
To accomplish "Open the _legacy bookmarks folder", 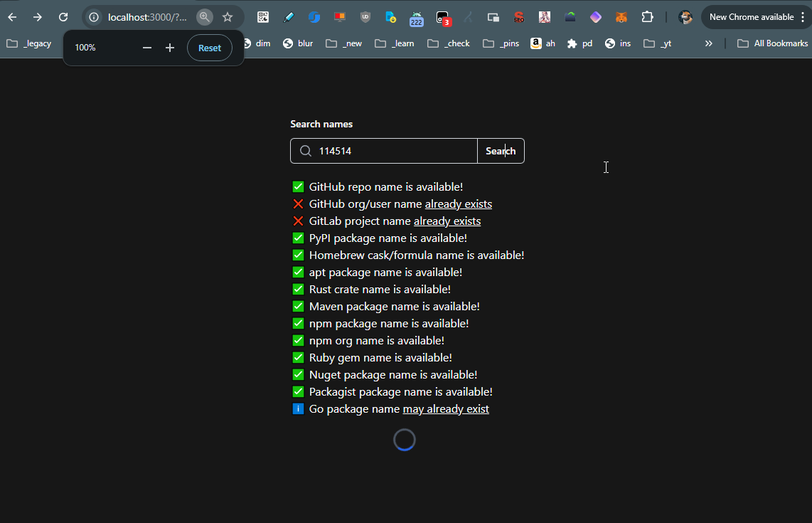I will [29, 43].
